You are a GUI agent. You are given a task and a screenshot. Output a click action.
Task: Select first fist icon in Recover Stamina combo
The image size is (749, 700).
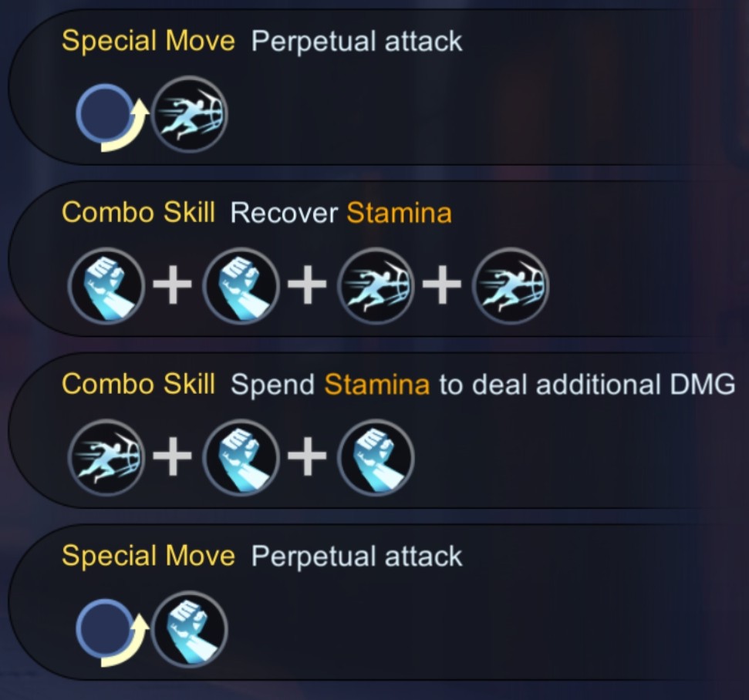pyautogui.click(x=106, y=285)
